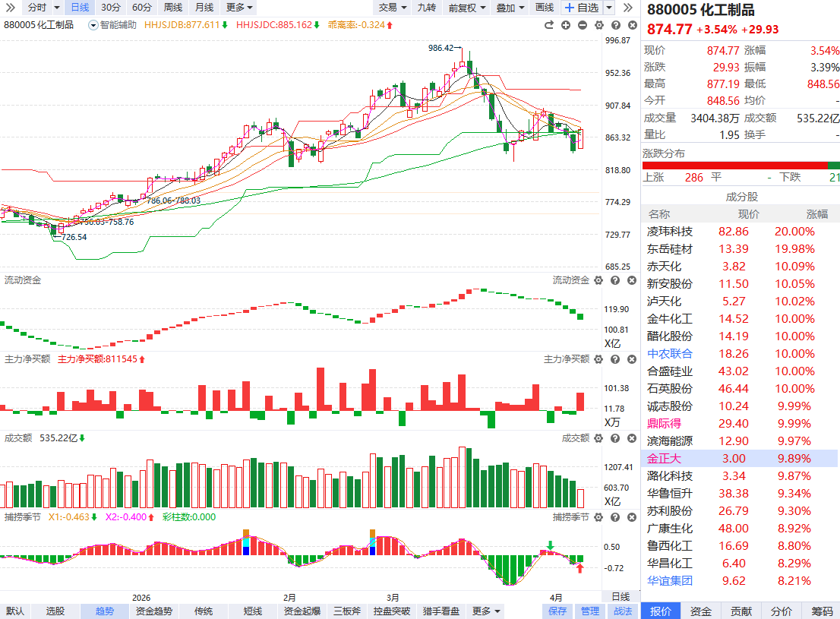Image resolution: width=840 pixels, height=619 pixels.
Task: Enable 画线 drawing mode
Action: (545, 8)
